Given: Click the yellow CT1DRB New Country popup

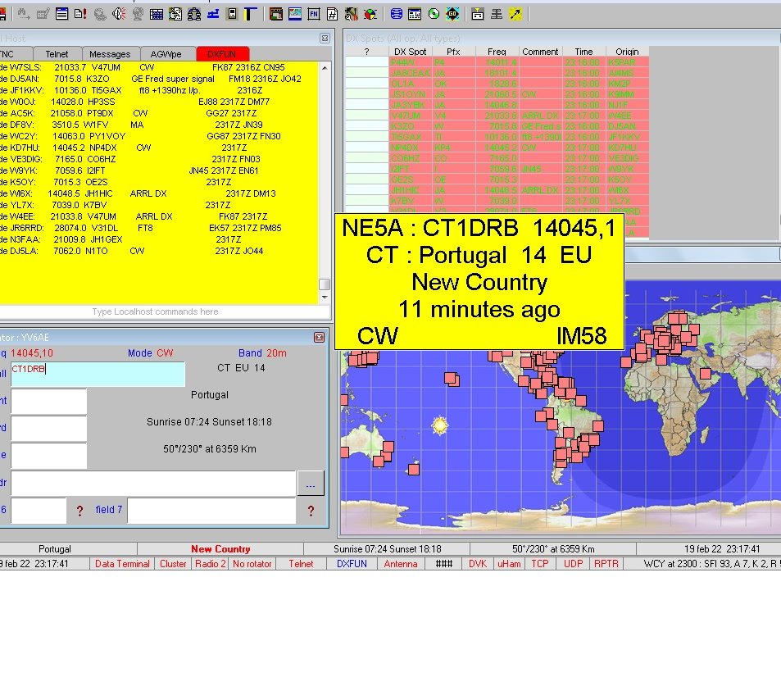Looking at the screenshot, I should [479, 281].
